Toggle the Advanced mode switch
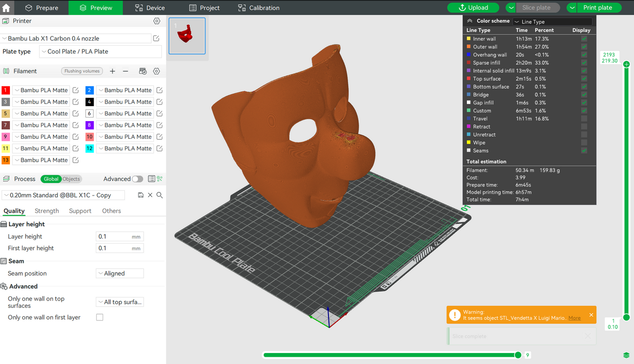This screenshot has height=364, width=634. [x=137, y=179]
